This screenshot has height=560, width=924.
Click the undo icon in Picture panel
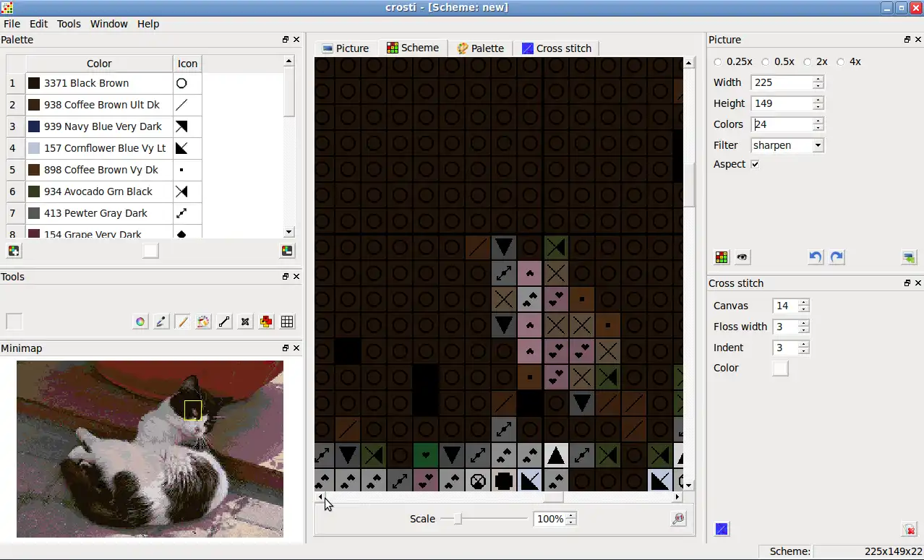816,257
